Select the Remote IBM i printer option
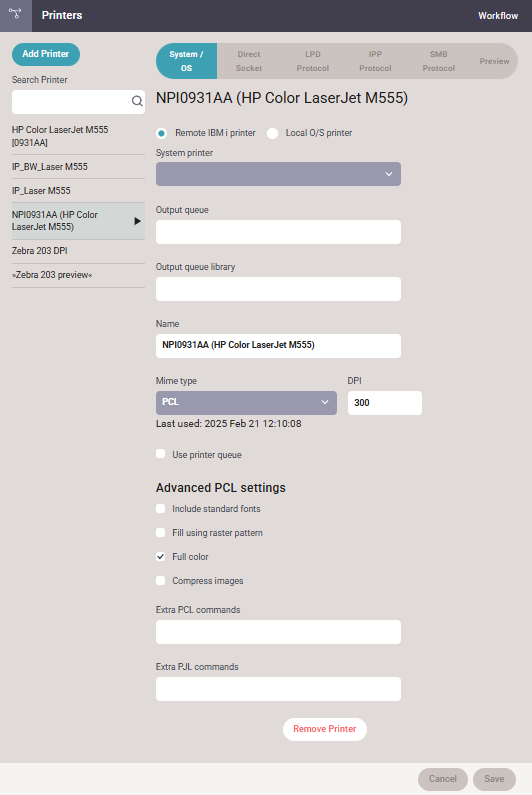Screen dimensions: 532x795 [161, 133]
